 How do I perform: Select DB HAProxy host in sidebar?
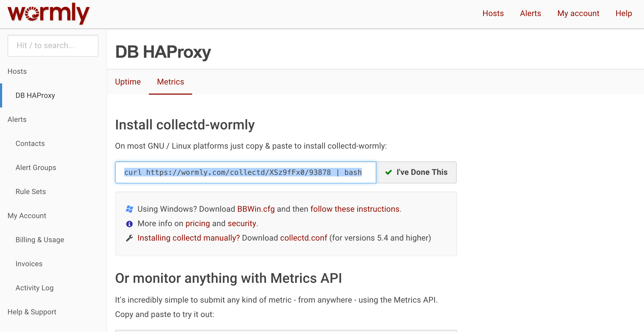(35, 95)
